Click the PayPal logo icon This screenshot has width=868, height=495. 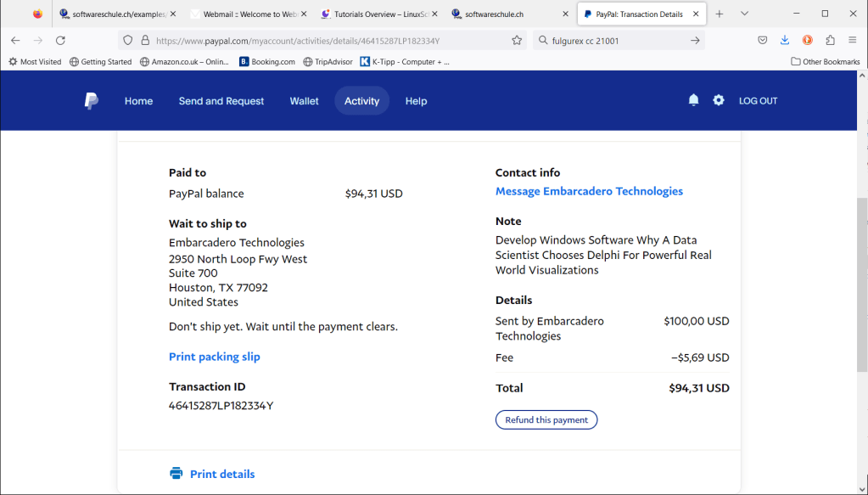pos(91,101)
